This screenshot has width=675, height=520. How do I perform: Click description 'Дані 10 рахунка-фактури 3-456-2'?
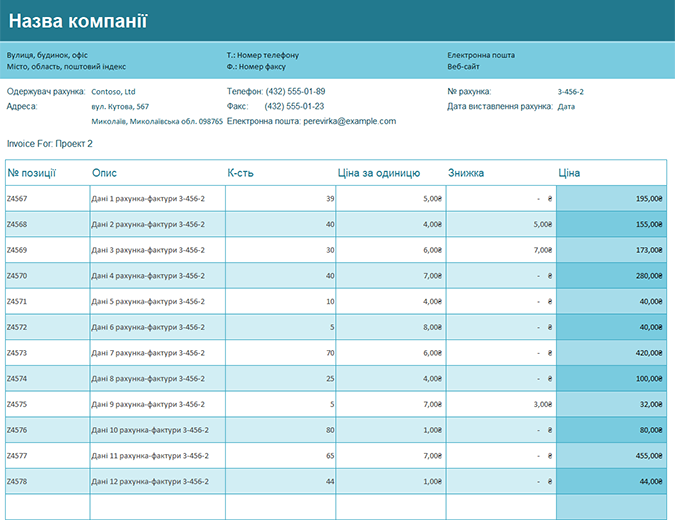150,430
